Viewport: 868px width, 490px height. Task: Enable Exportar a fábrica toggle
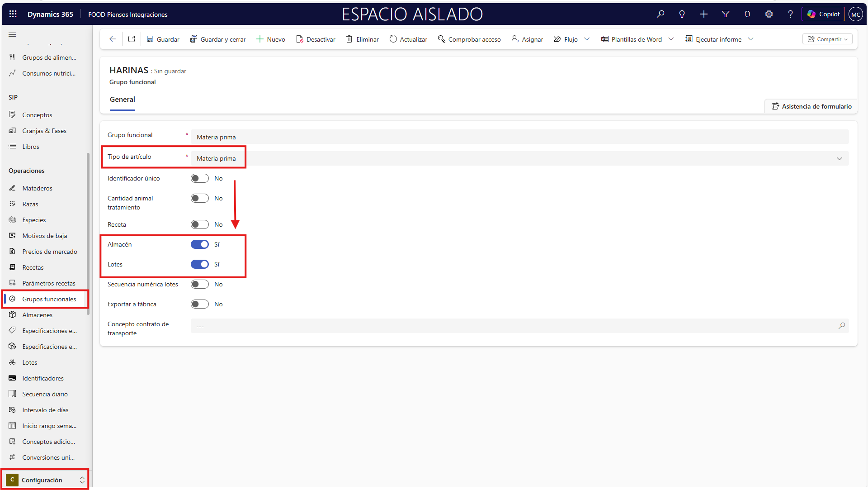tap(199, 304)
